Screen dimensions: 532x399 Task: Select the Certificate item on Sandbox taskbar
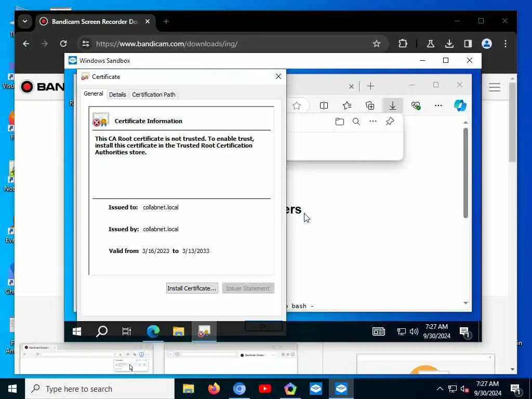point(204,331)
